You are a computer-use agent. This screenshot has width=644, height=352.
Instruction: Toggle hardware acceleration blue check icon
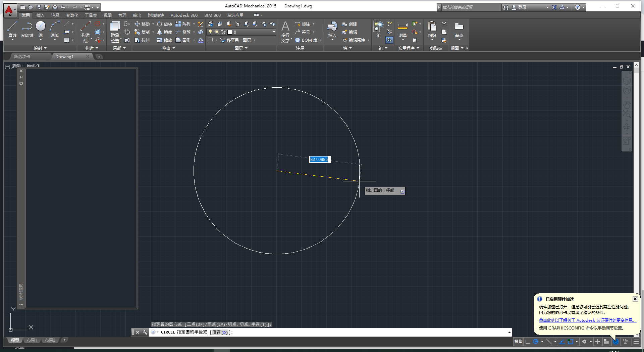[616, 342]
